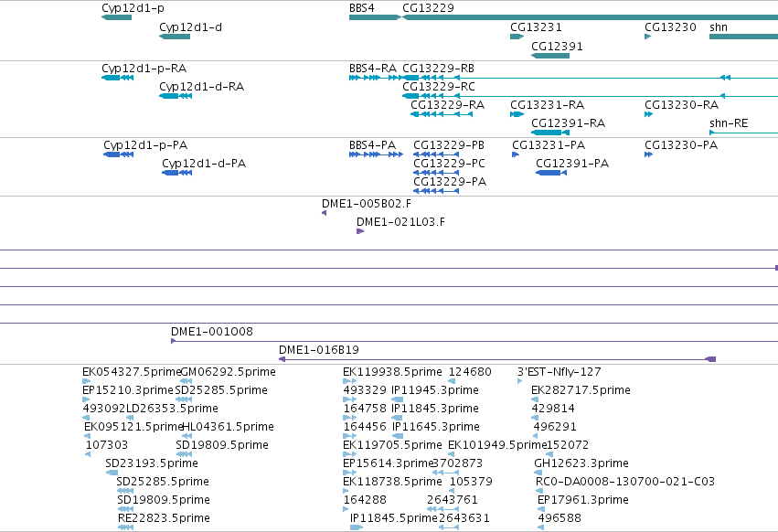Select the RE22823.5prime EST label
The height and width of the screenshot is (532, 778).
point(165,518)
